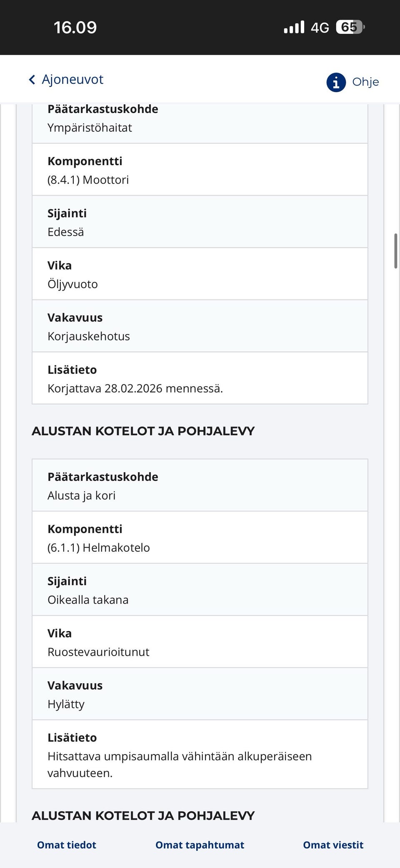Tap the battery indicator showing 65
The height and width of the screenshot is (868, 400).
click(x=348, y=27)
